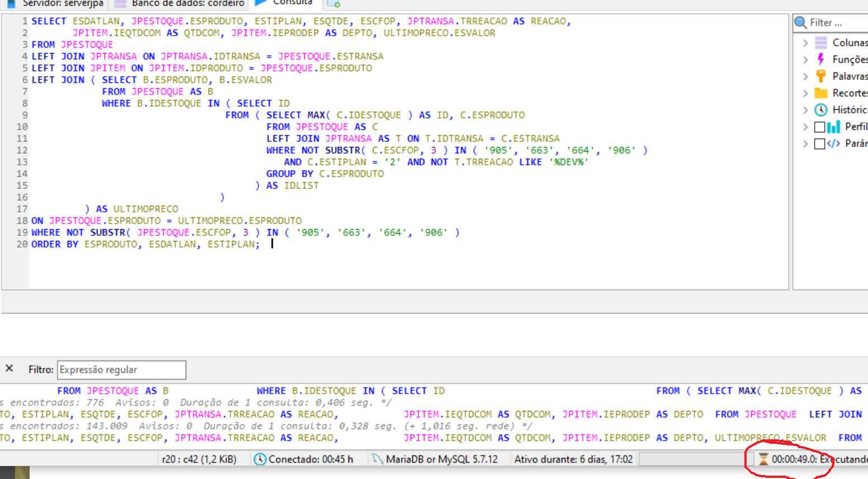This screenshot has height=479, width=868.
Task: Click the Recortes folder icon
Action: (820, 93)
